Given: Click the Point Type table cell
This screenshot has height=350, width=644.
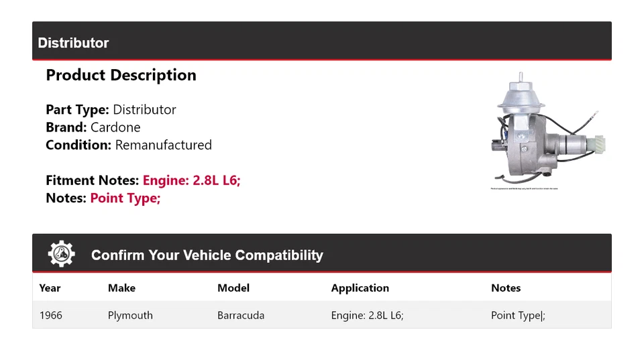Looking at the screenshot, I should (518, 315).
